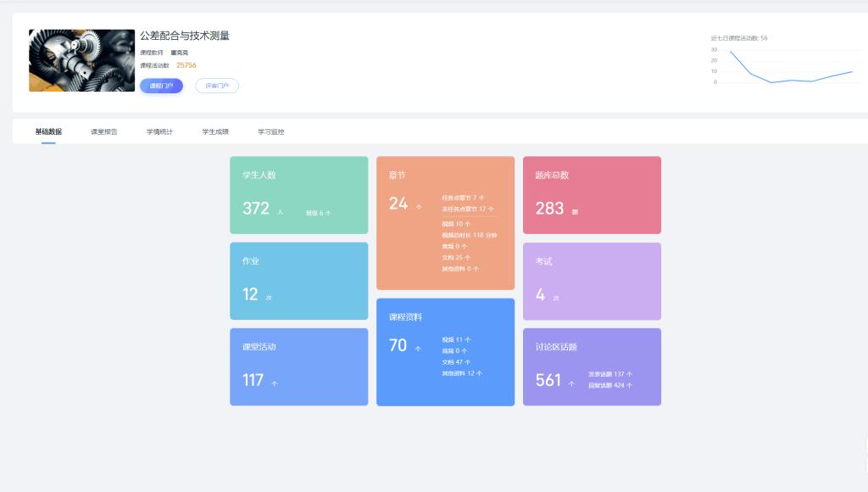The image size is (868, 492).
Task: Select the 课堂活动 card showing 117
Action: (x=298, y=366)
